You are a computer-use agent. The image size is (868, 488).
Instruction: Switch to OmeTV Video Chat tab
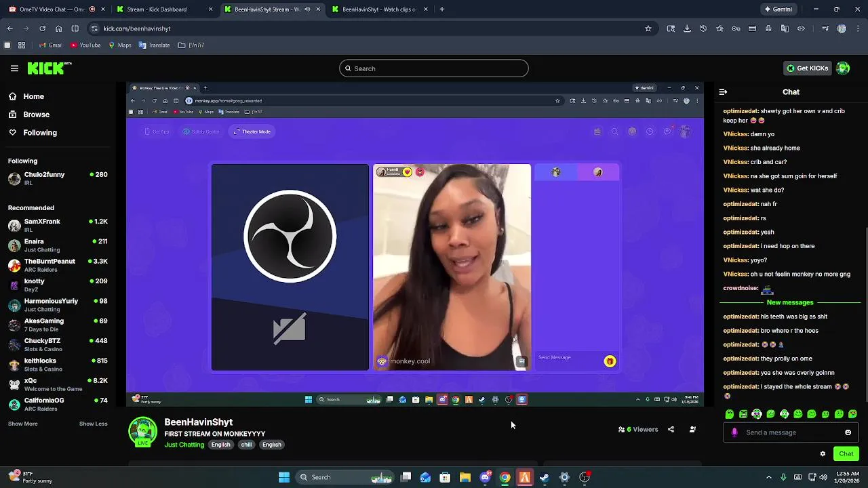(56, 9)
